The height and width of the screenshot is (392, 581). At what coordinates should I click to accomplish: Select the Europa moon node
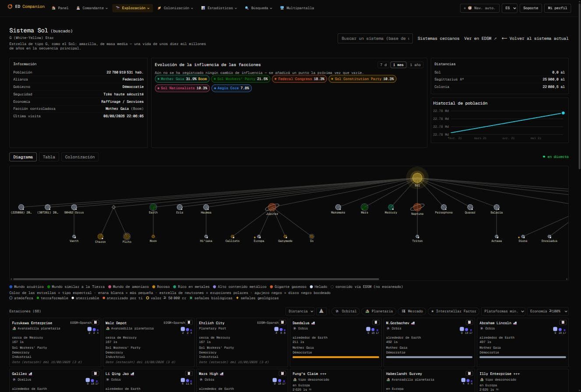click(x=259, y=236)
